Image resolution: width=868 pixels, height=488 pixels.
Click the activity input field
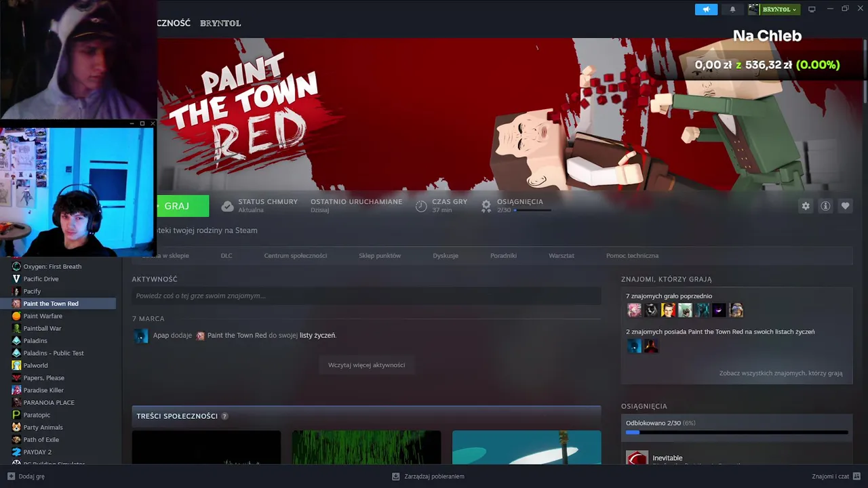(x=366, y=296)
